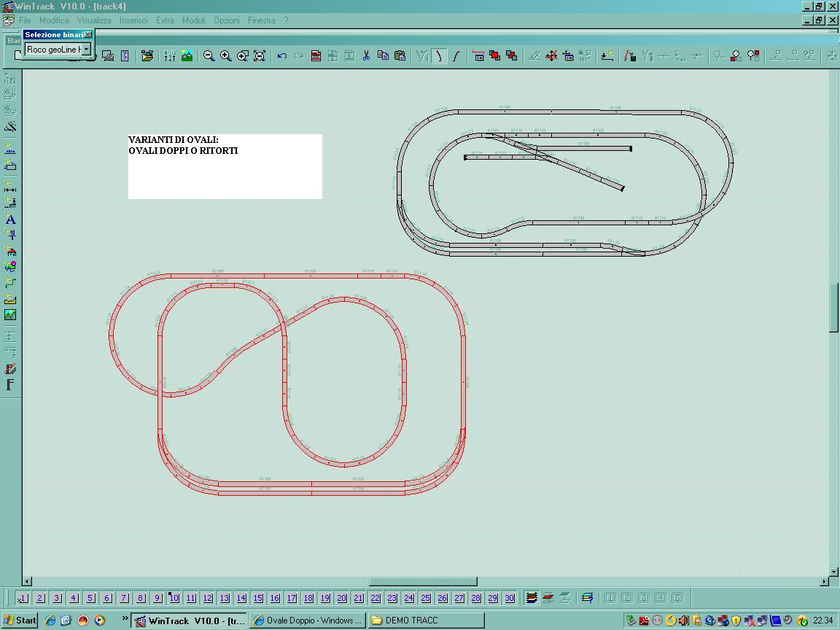840x630 pixels.
Task: Select the curved track drawing tool
Action: 439,55
